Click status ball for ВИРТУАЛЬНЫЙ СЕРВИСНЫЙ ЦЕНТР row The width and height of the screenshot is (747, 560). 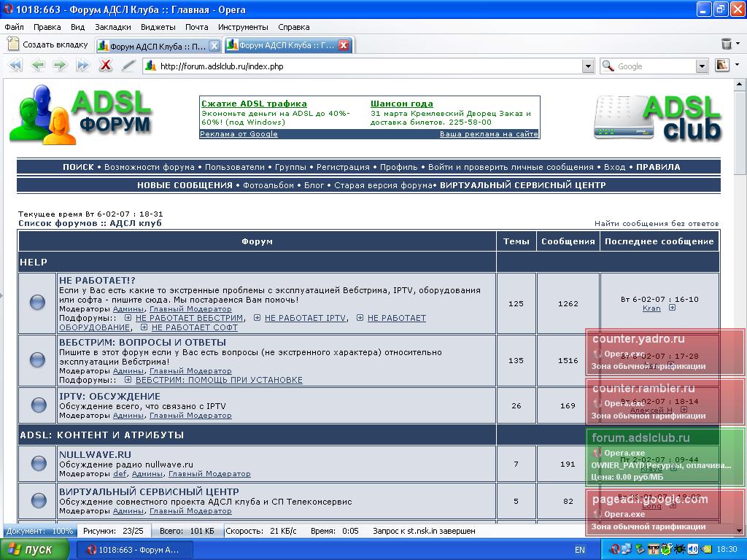click(x=39, y=500)
